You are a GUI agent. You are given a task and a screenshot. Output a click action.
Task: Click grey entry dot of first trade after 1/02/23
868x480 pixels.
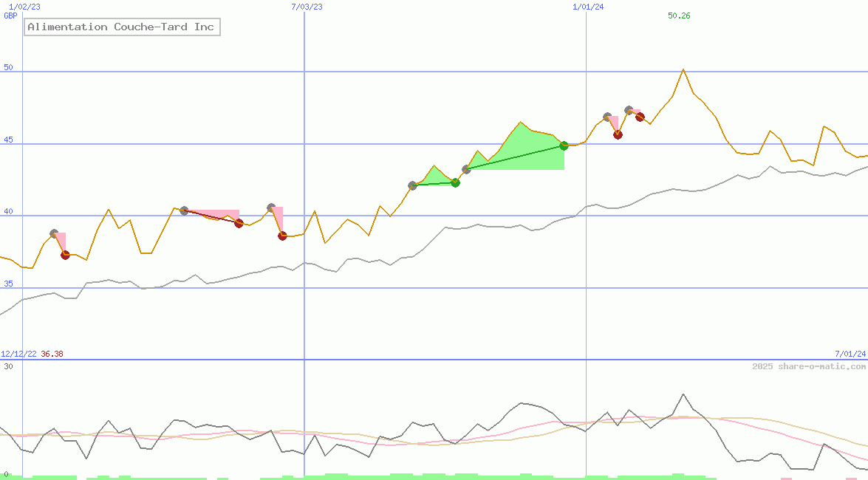click(54, 233)
